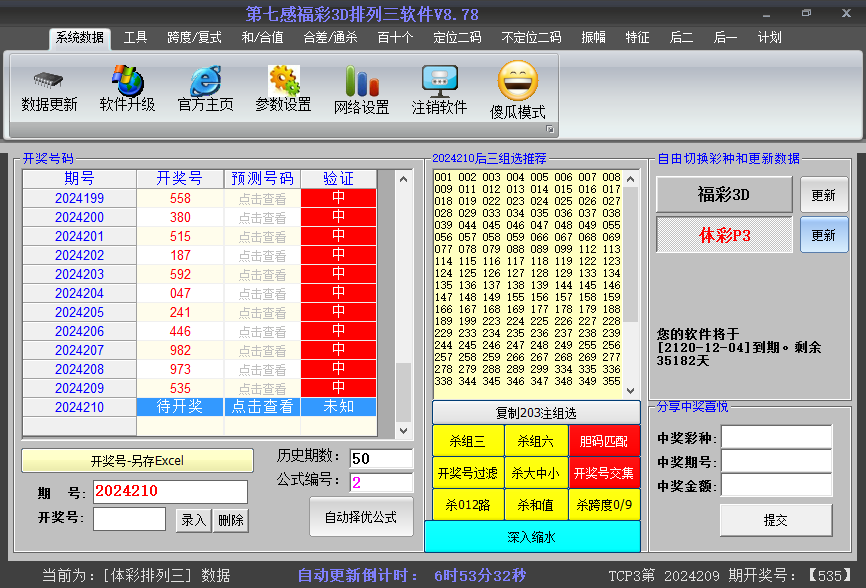Switch to 系统数据 tab

[x=80, y=38]
